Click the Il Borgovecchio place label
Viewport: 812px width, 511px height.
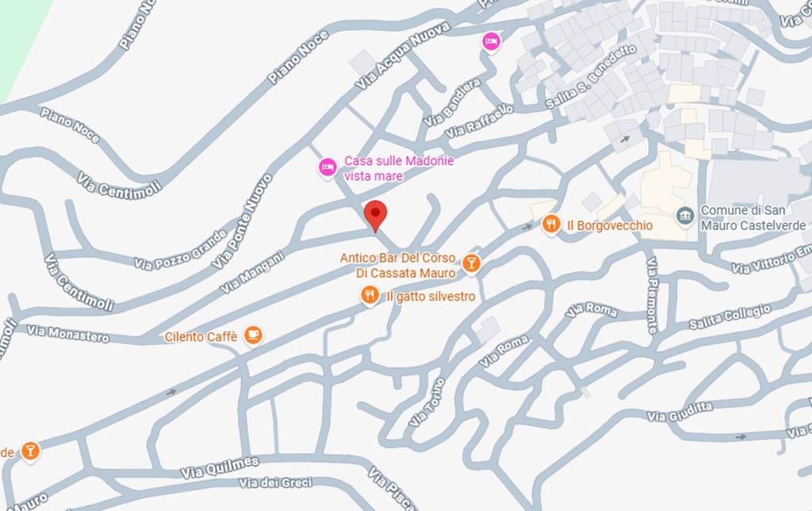pyautogui.click(x=610, y=225)
